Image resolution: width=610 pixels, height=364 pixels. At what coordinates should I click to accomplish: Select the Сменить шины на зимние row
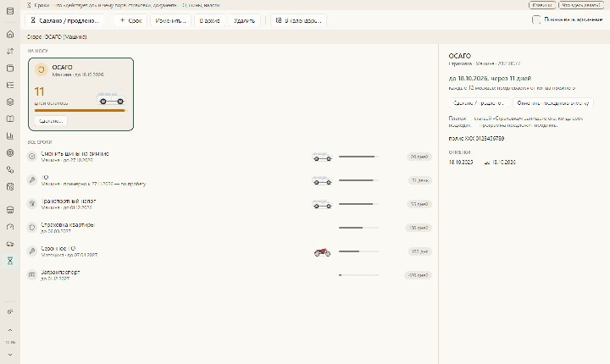coord(230,157)
